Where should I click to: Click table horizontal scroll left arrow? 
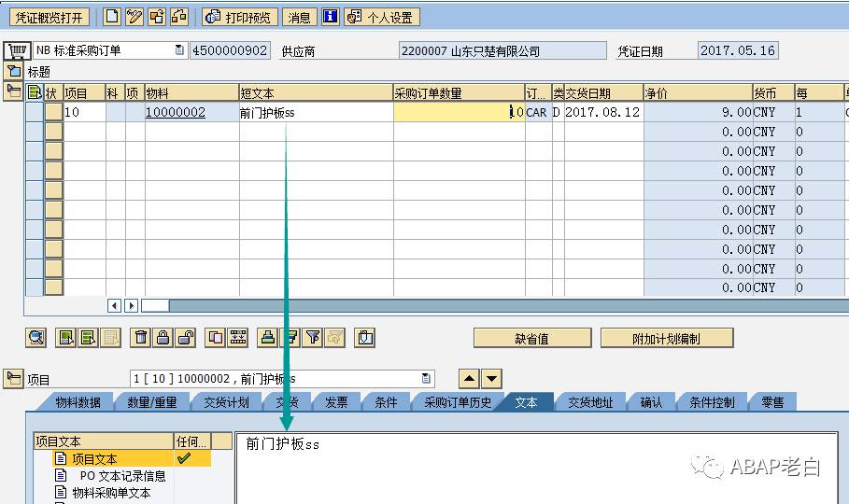click(x=114, y=305)
